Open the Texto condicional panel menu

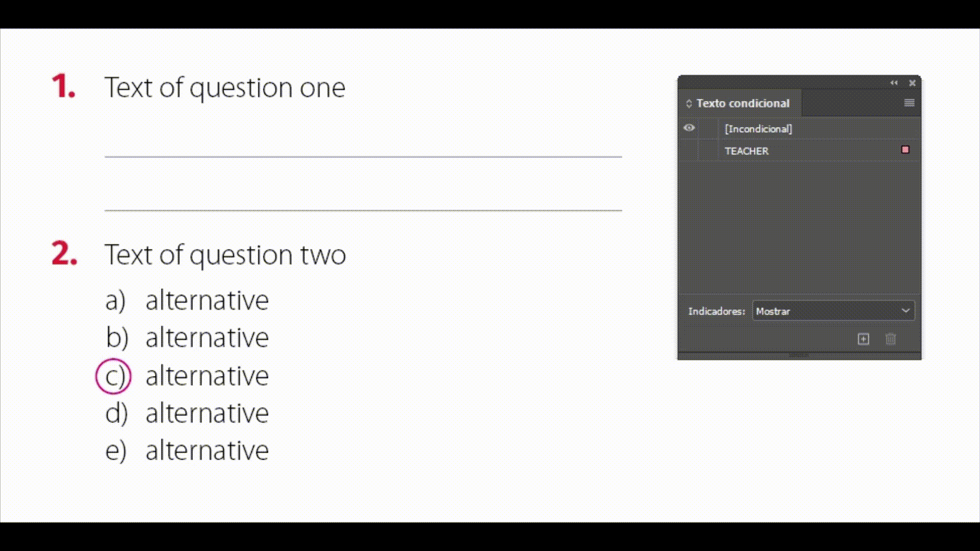coord(909,103)
